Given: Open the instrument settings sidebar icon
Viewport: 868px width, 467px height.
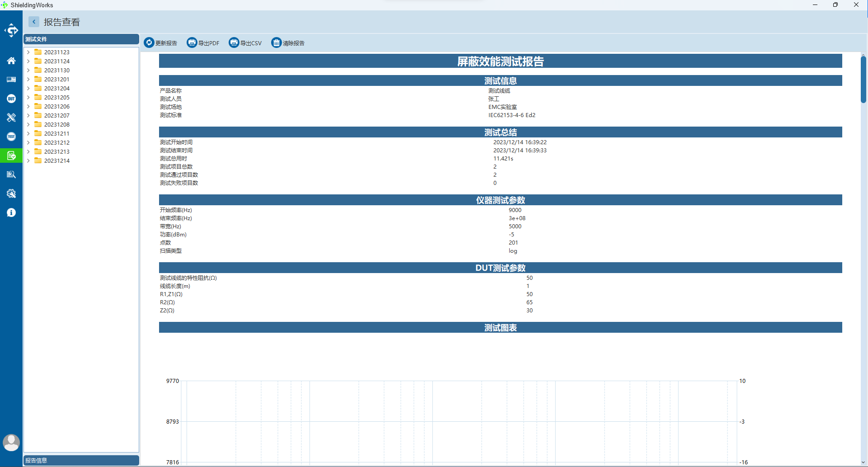Looking at the screenshot, I should (11, 80).
